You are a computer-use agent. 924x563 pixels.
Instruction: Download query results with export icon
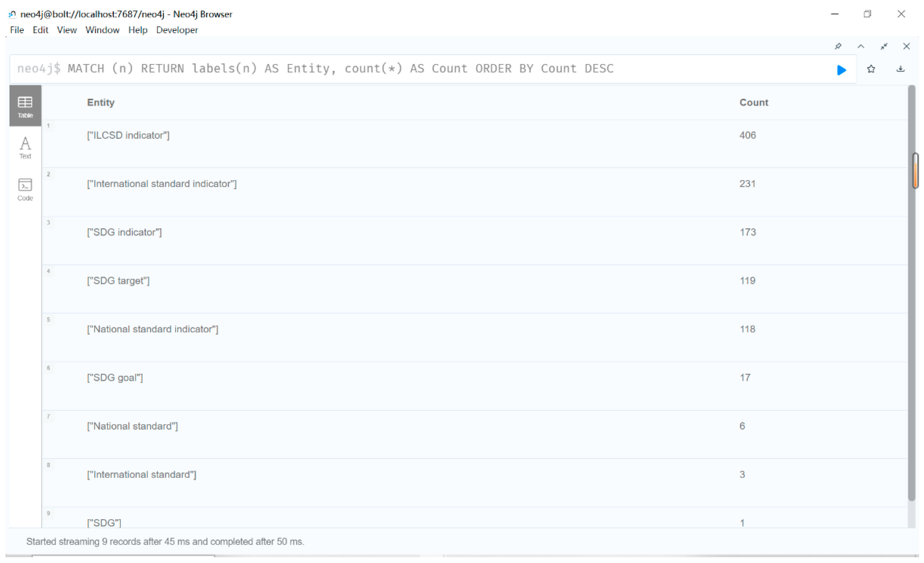[900, 69]
